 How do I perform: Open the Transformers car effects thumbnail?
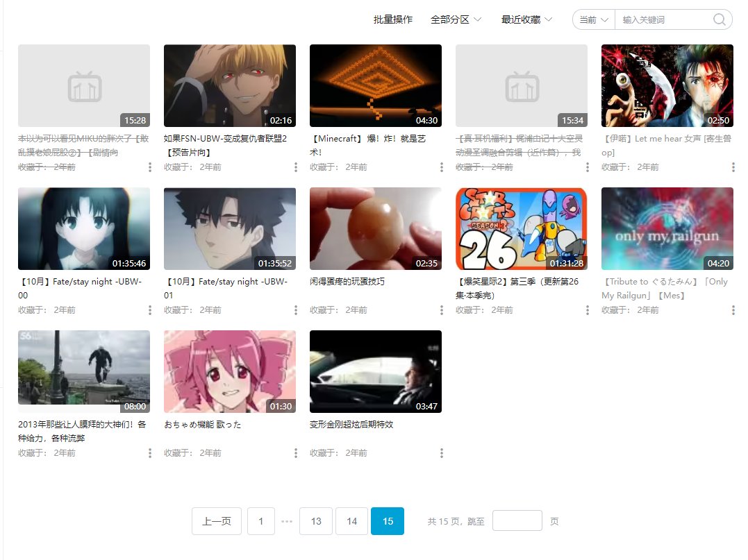point(376,372)
